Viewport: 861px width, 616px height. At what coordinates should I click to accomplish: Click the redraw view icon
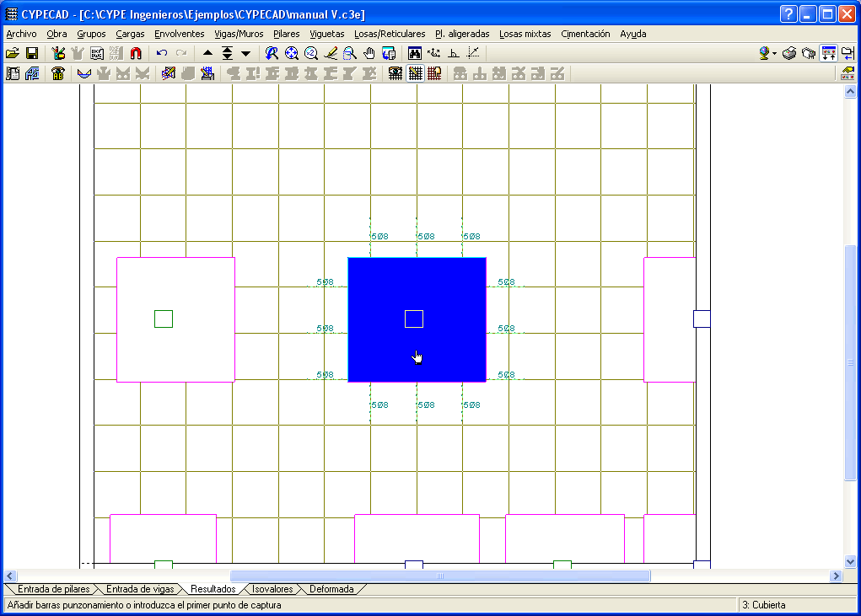pos(272,53)
